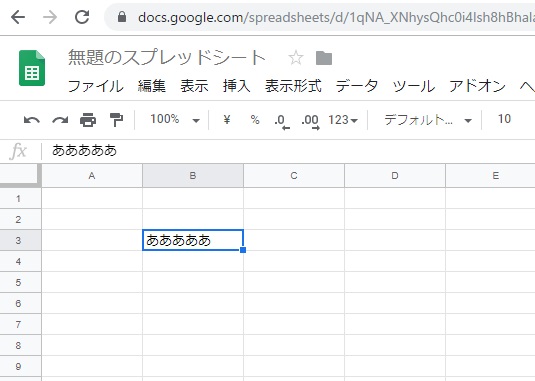This screenshot has height=381, width=535.
Task: Select cell D2
Action: (395, 219)
